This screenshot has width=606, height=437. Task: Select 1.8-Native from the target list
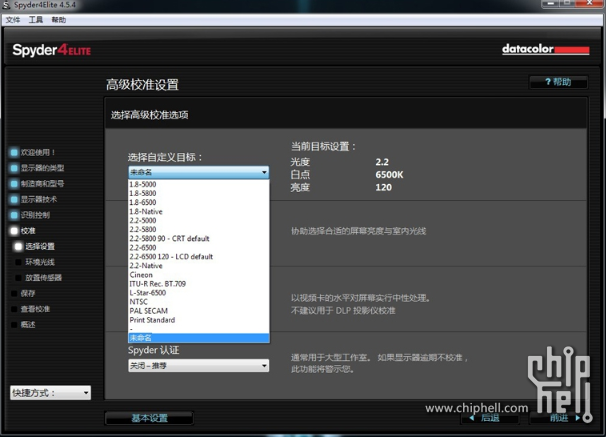[199, 211]
